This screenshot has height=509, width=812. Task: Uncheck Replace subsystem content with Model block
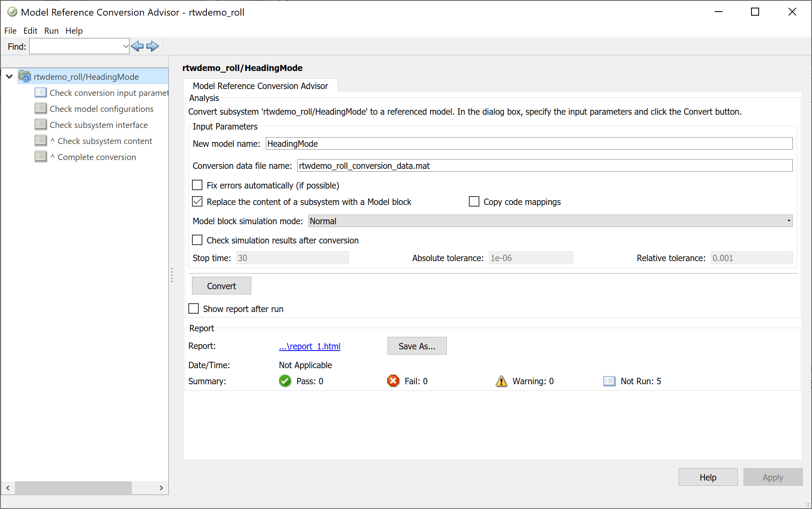click(197, 201)
